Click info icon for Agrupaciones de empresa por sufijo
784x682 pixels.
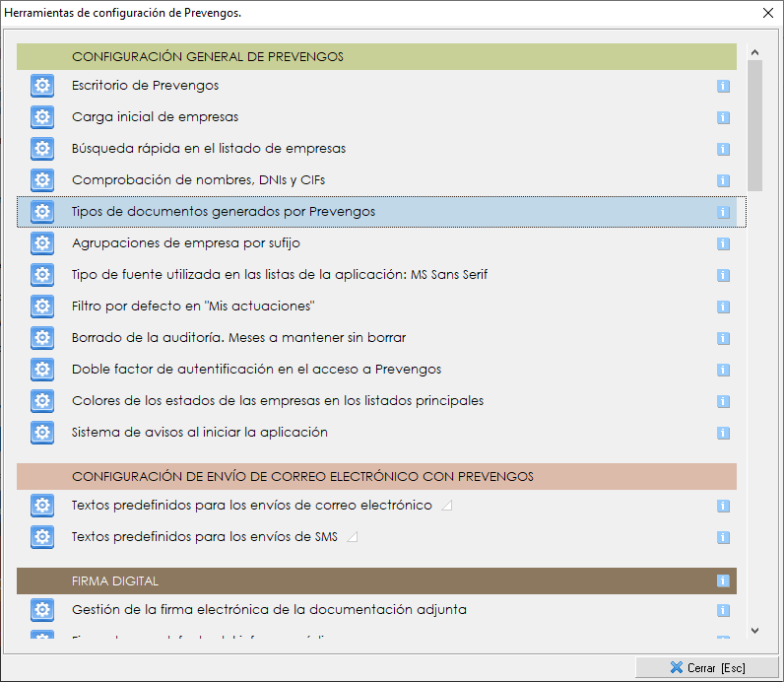click(723, 243)
